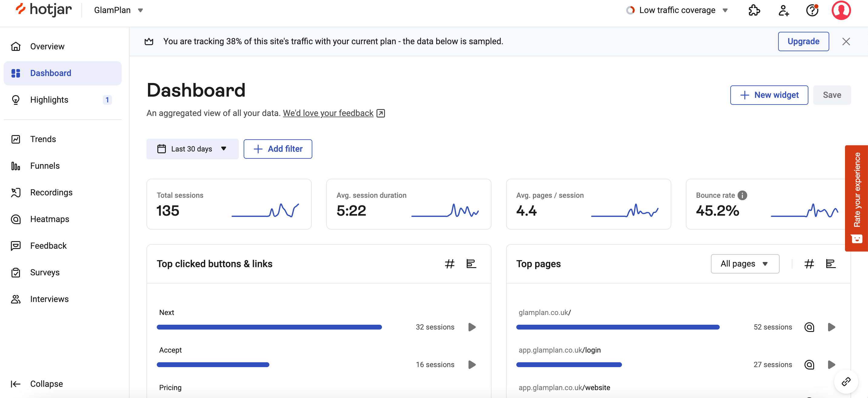Image resolution: width=868 pixels, height=398 pixels.
Task: Click the Bounce rate info icon
Action: pos(742,195)
